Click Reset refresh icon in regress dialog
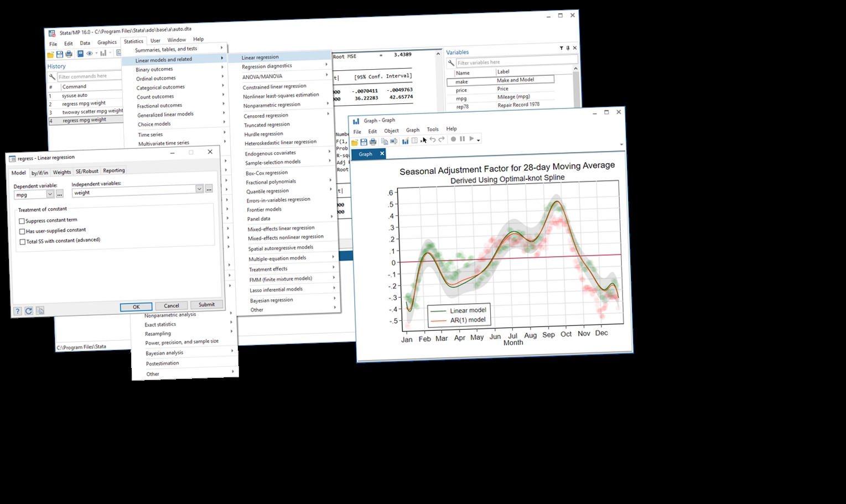 pos(29,311)
